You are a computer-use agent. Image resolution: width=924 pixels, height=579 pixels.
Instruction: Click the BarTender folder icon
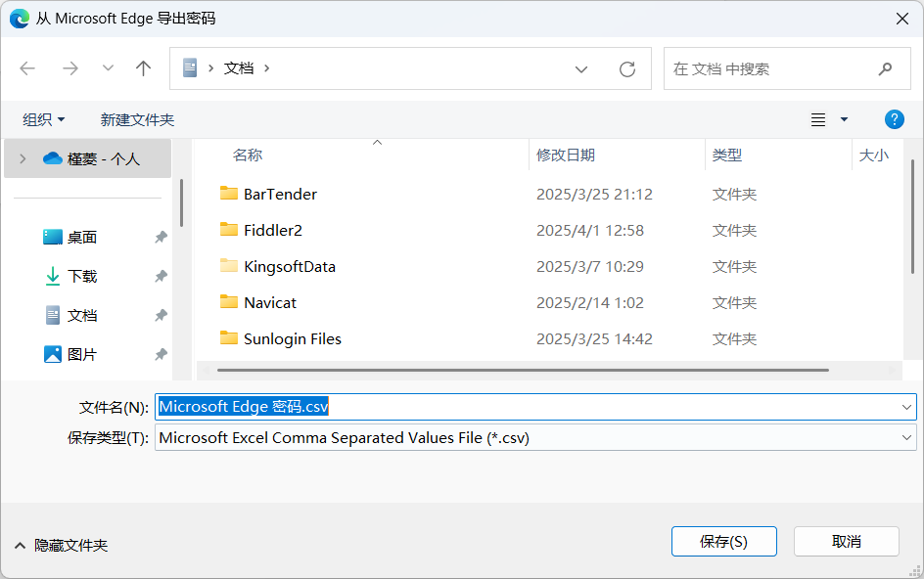(x=229, y=194)
